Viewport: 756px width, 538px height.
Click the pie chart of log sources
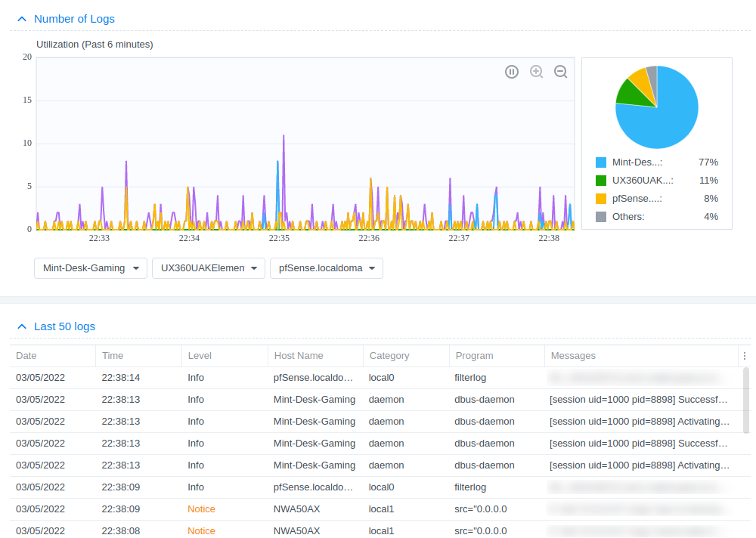pos(657,107)
